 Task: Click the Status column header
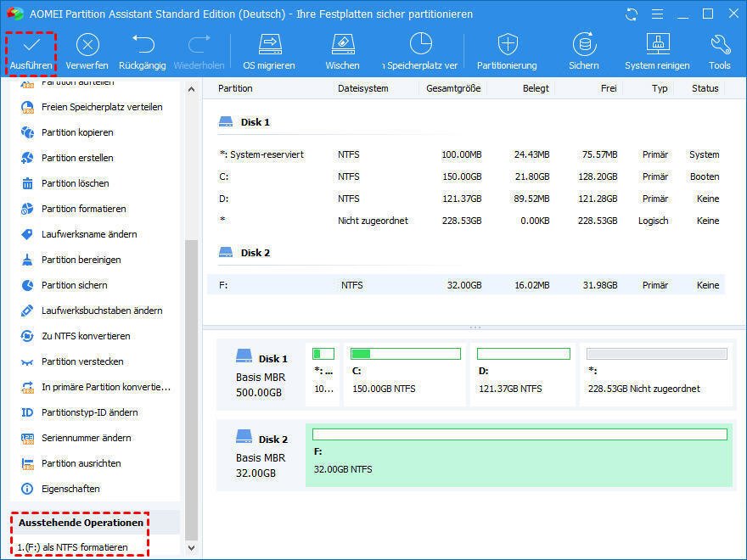705,88
